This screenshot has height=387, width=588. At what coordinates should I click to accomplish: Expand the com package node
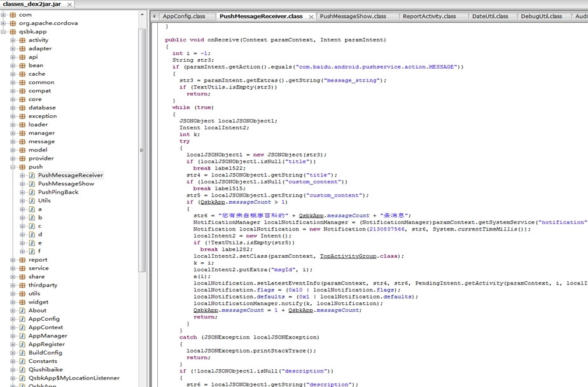coord(3,15)
